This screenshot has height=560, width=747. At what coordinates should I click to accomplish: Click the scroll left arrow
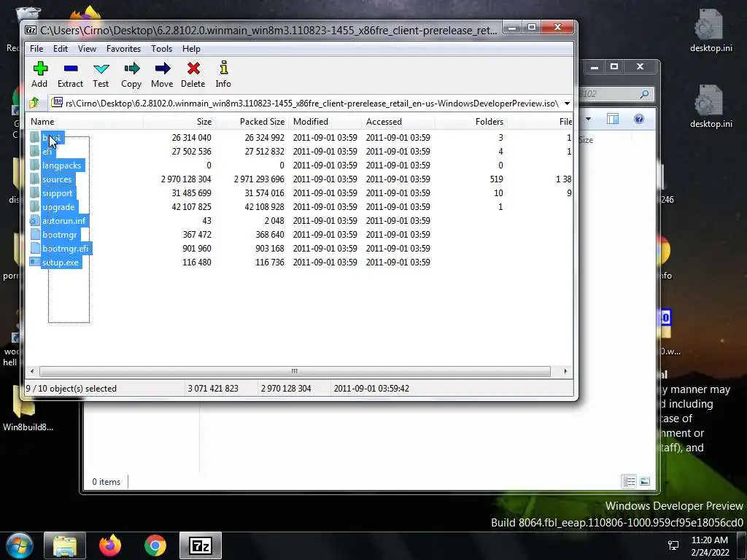pos(32,371)
